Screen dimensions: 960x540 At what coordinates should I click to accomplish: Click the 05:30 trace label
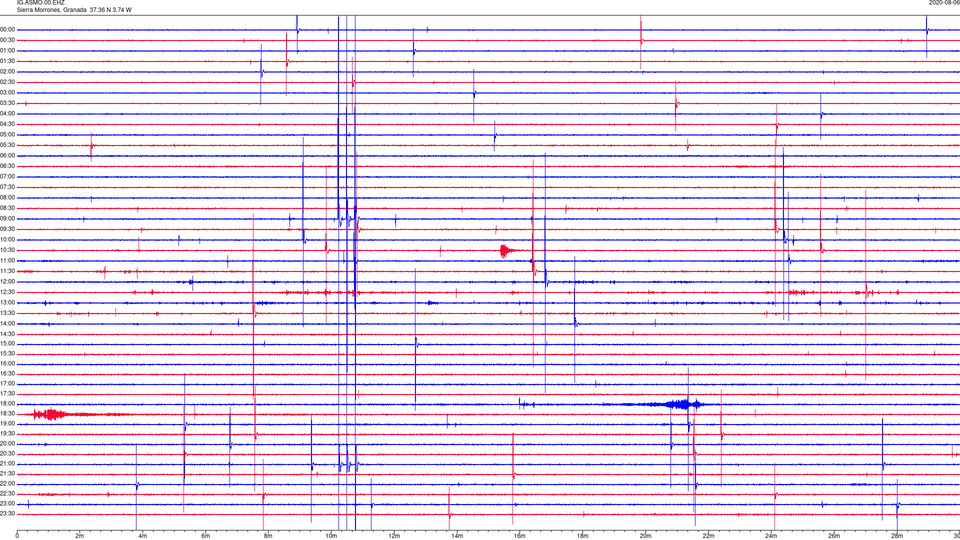[x=8, y=145]
